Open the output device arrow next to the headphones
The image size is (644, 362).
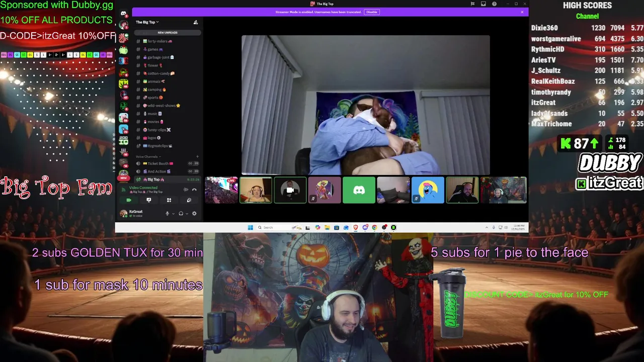click(187, 214)
